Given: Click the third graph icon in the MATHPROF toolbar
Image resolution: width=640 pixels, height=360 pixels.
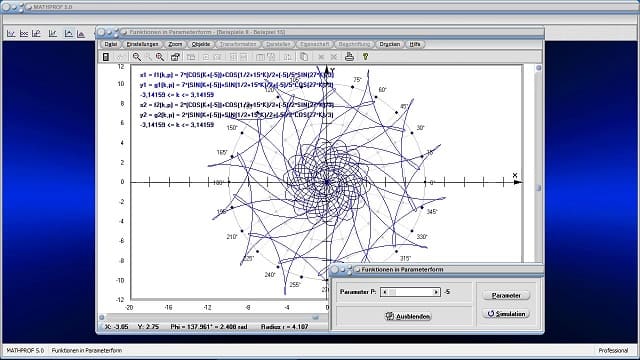Looking at the screenshot, I should point(36,33).
